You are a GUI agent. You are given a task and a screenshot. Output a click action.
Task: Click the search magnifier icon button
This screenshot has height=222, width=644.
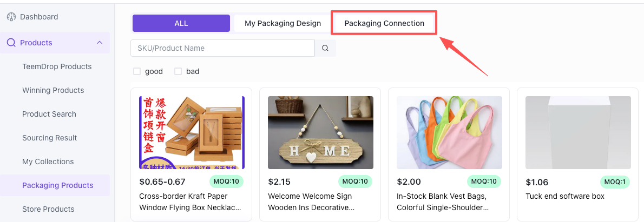point(325,48)
